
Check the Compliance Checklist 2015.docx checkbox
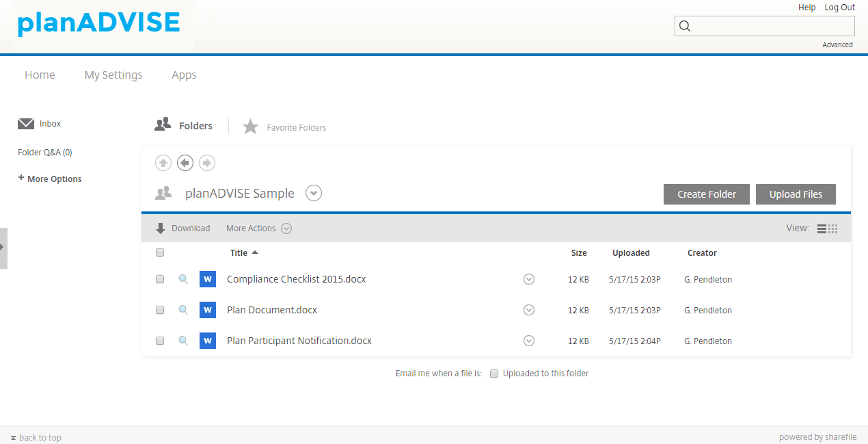[160, 279]
